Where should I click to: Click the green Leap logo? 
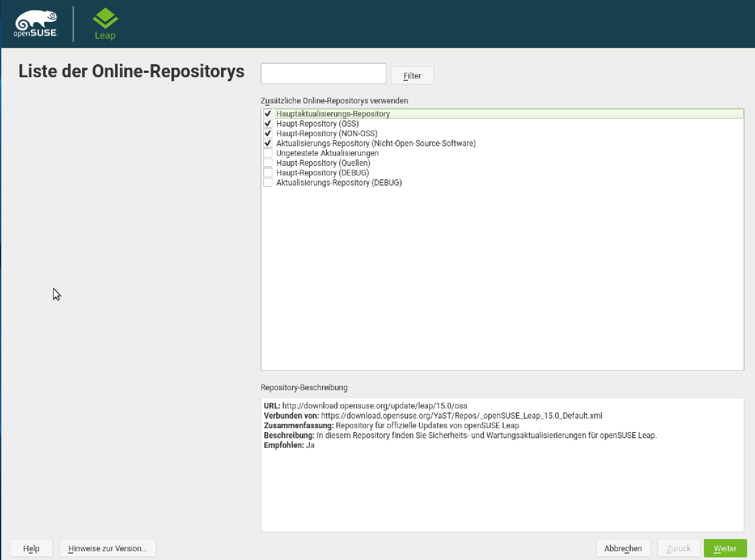(105, 24)
